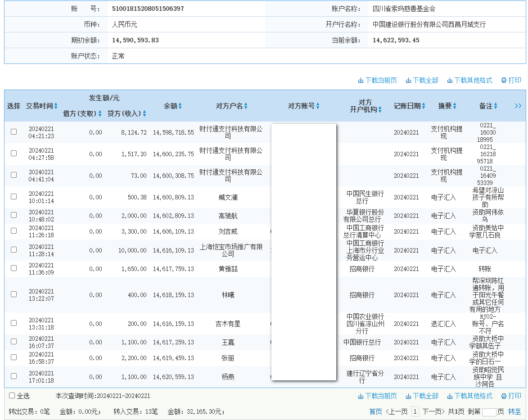Select the 04:21:23 transaction checkbox
Viewport: 528px width, 420px height.
point(14,132)
